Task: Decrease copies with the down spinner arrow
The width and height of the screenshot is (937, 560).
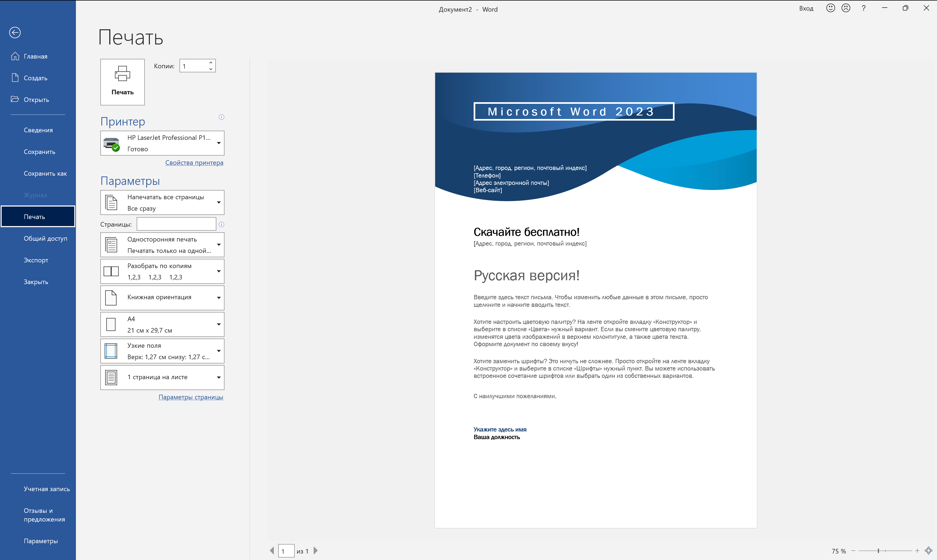Action: (x=211, y=69)
